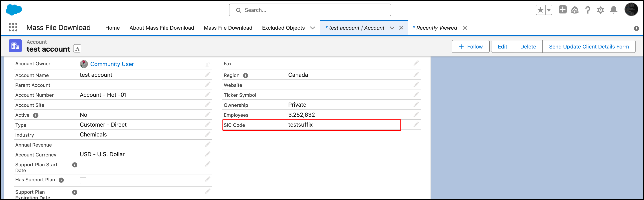This screenshot has height=200, width=644.
Task: Edit Parent Account with pencil icon
Action: (207, 85)
